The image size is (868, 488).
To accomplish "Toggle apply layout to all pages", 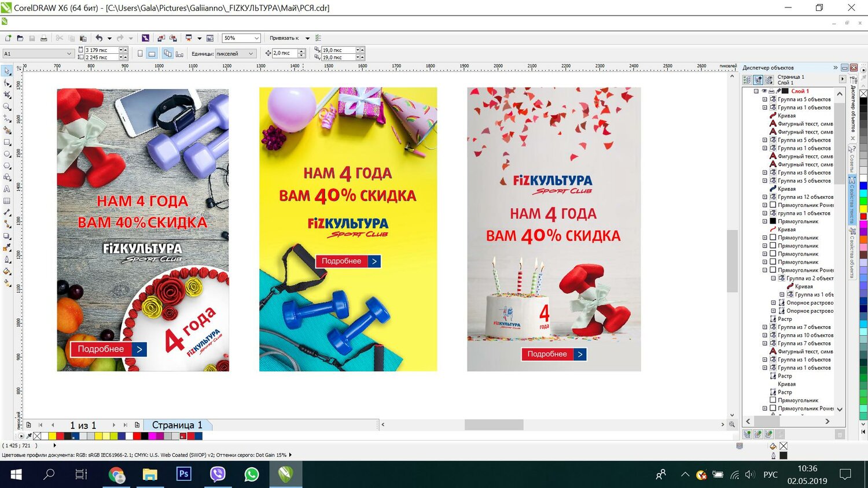I will point(167,54).
